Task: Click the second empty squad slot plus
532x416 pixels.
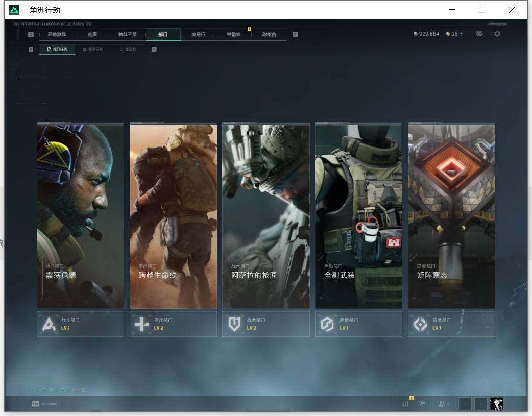Action: [480, 404]
